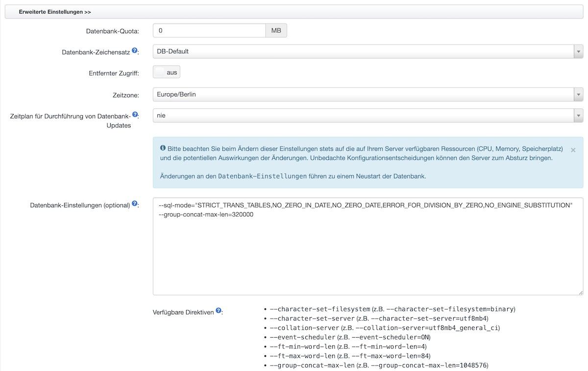588x371 pixels.
Task: Select the --group-concat-max-len directive in the list
Action: tap(312, 365)
